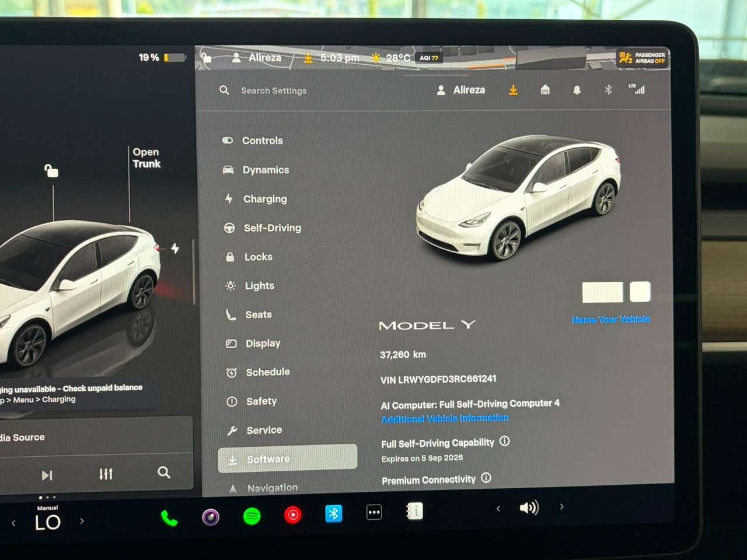Tap the download icon beside the 5:03 pm clock
Screen dimensions: 747x560
click(x=308, y=58)
